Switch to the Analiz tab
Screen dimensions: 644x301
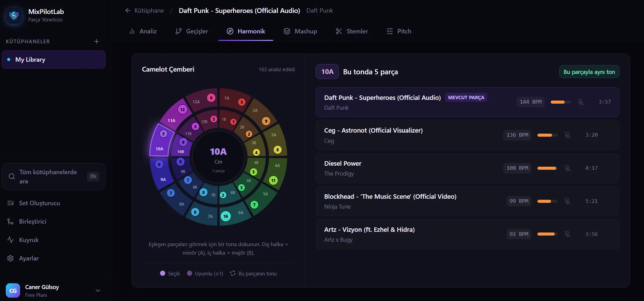tap(143, 31)
